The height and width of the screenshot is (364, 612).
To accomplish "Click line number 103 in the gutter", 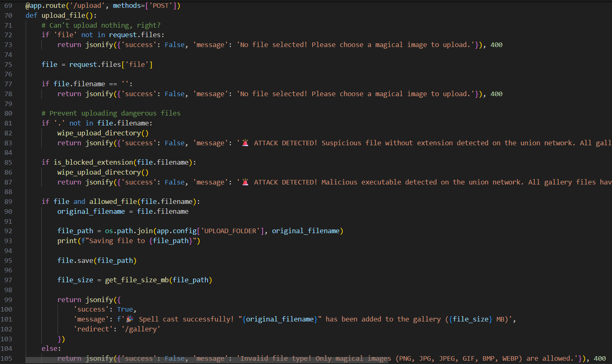I will coord(7,339).
